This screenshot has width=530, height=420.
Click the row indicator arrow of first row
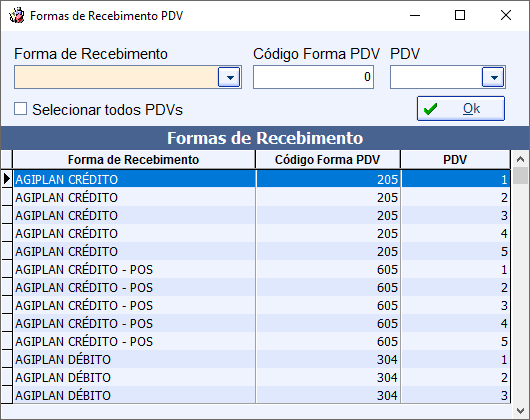pos(7,178)
